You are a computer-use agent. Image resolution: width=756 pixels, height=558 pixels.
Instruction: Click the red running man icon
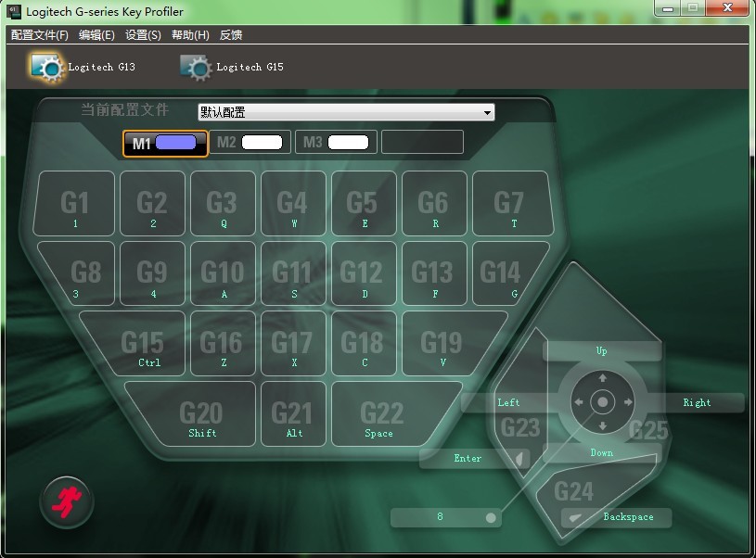[x=66, y=501]
